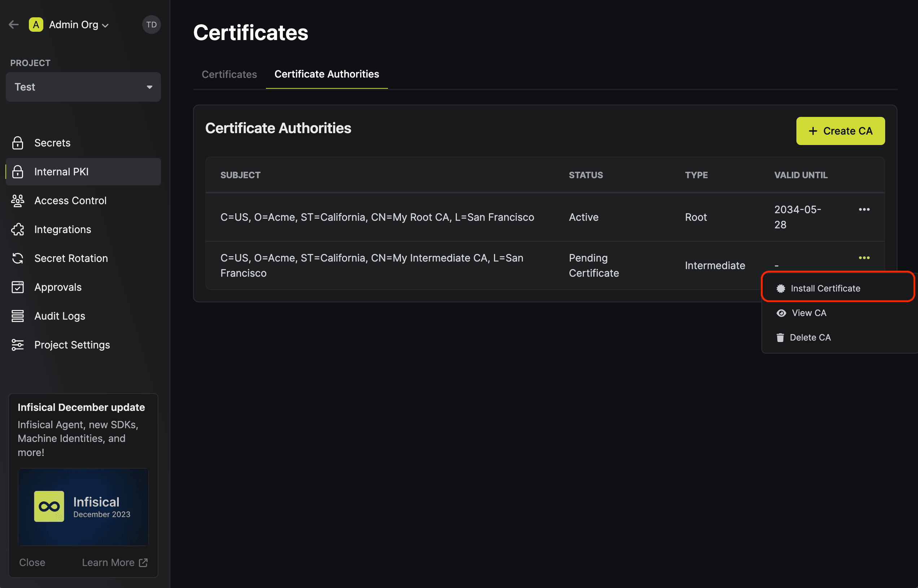The width and height of the screenshot is (918, 588).
Task: Click the back arrow icon
Action: (14, 25)
